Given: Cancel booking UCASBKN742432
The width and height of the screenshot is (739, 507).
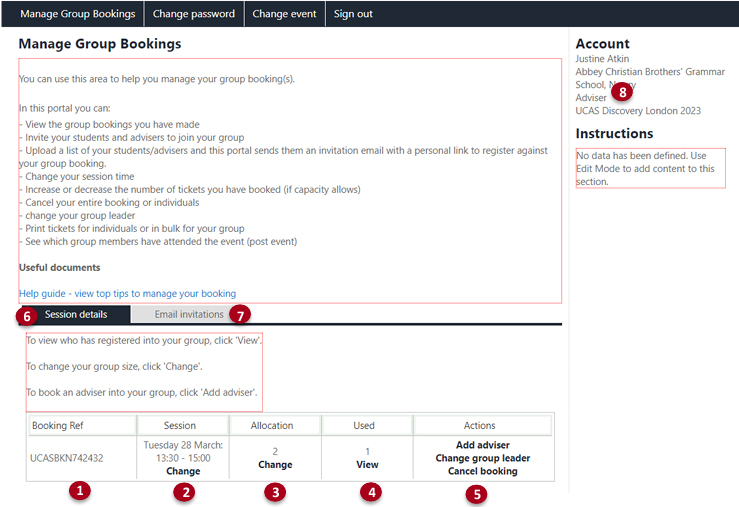Looking at the screenshot, I should pos(482,471).
